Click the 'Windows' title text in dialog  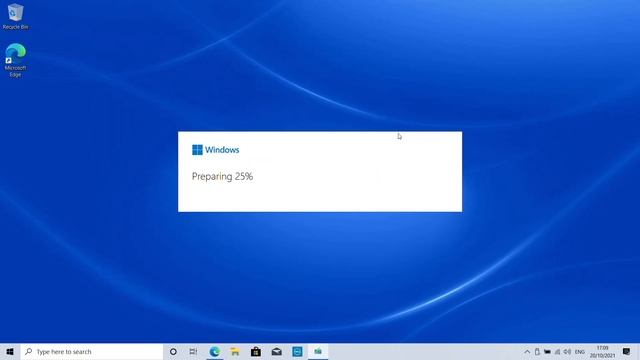[222, 150]
